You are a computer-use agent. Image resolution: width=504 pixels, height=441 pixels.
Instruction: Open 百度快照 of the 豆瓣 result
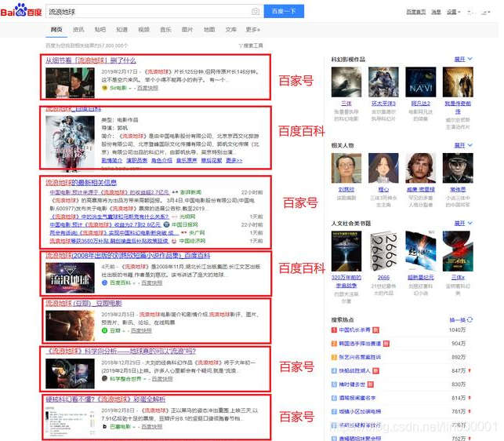tap(141, 330)
